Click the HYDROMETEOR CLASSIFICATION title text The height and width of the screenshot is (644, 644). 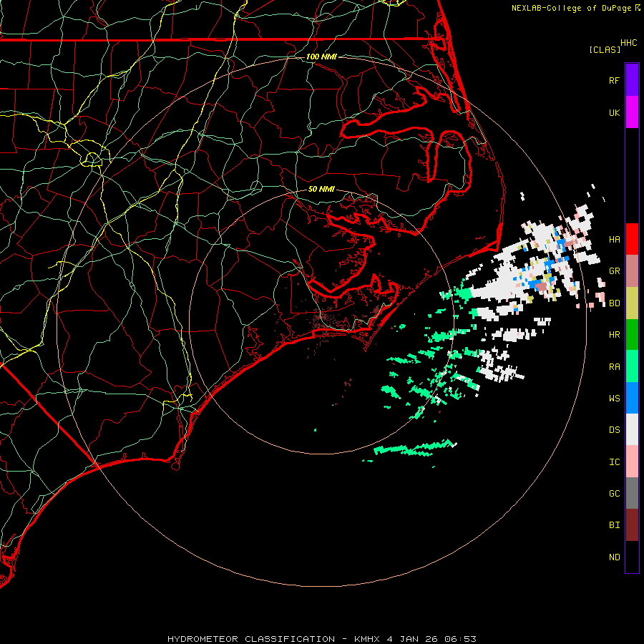point(251,639)
